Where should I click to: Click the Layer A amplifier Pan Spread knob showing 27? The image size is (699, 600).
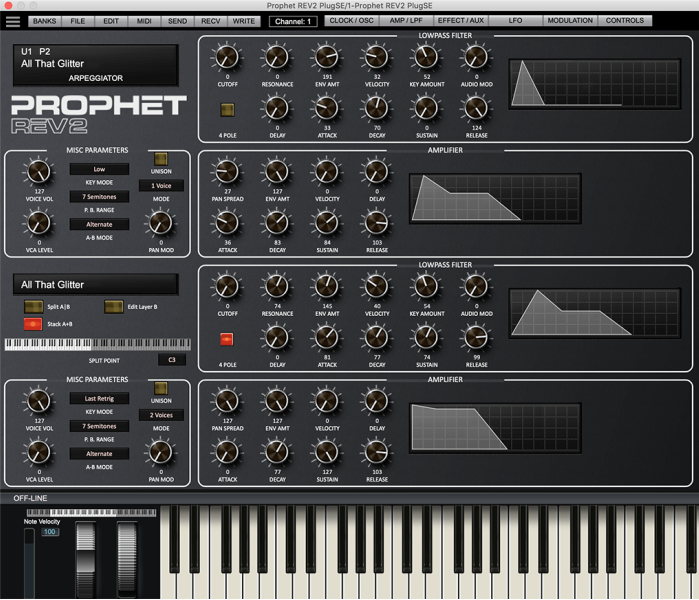coord(227,172)
